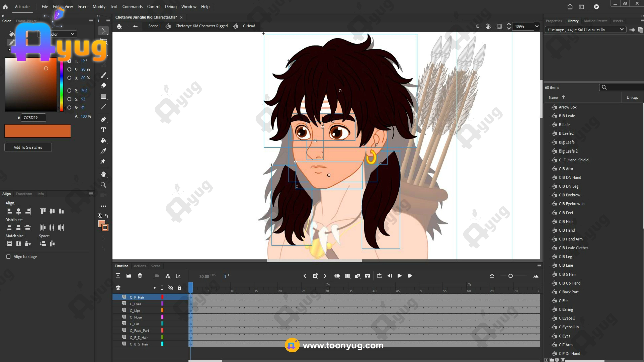Viewport: 644px width, 362px height.
Task: Open the stage zoom percentage dropdown
Action: [x=537, y=26]
